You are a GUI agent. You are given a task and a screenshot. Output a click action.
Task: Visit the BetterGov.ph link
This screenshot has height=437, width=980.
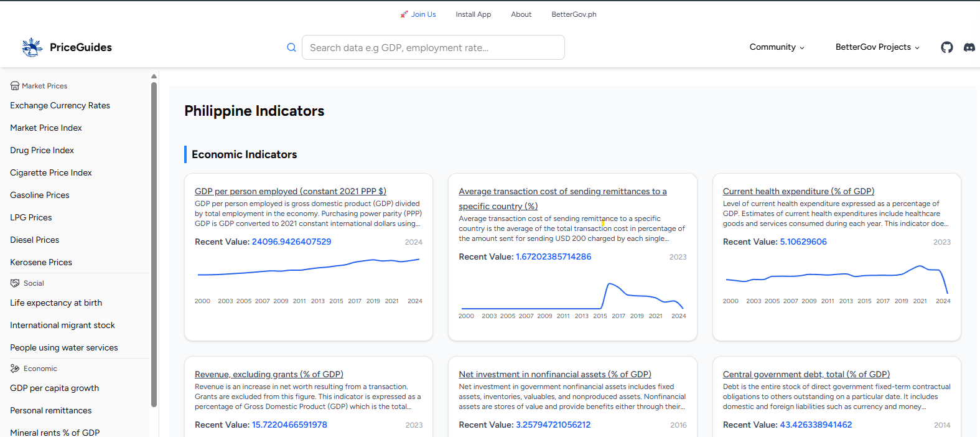pos(574,14)
